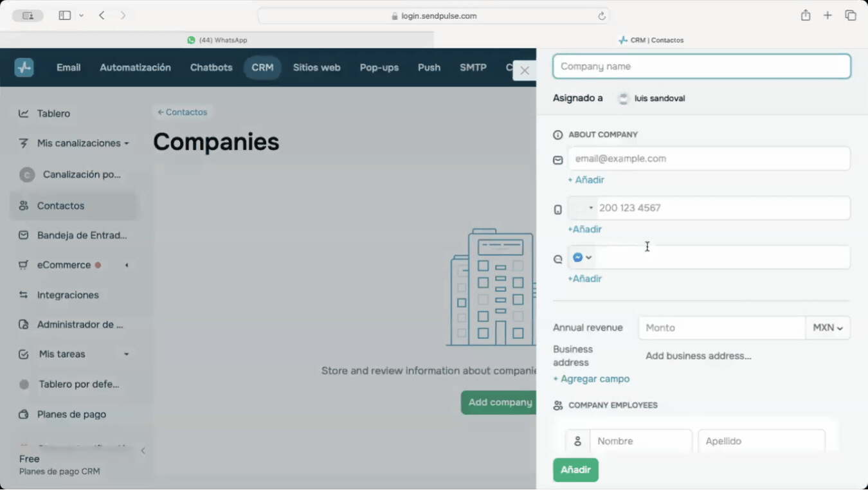This screenshot has width=868, height=490.
Task: Go to the Automatización menu item
Action: 135,68
